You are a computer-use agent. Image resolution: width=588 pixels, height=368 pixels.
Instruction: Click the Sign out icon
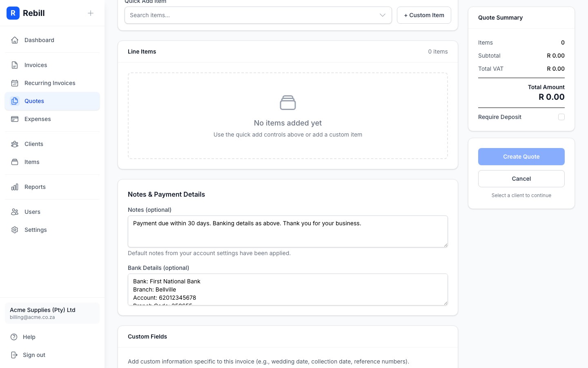[15, 355]
